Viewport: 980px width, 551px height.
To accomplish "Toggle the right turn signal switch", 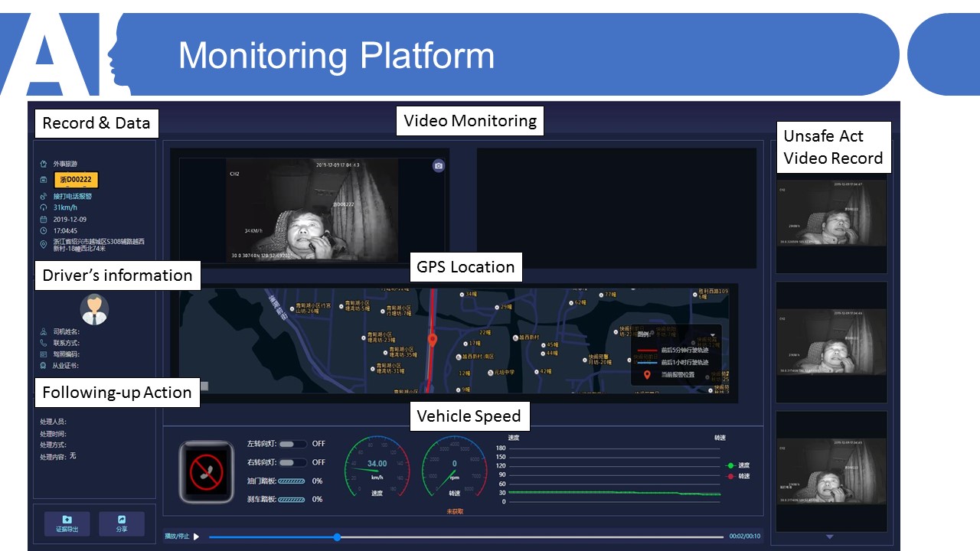I will pos(292,462).
